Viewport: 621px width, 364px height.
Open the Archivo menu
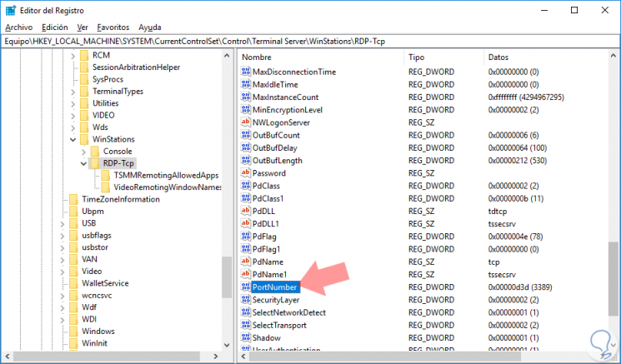pyautogui.click(x=19, y=27)
